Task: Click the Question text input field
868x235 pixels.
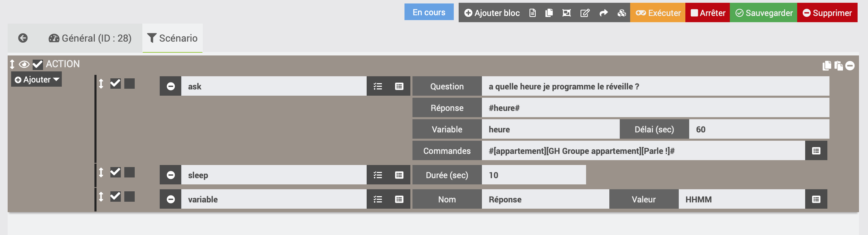Action: 655,86
